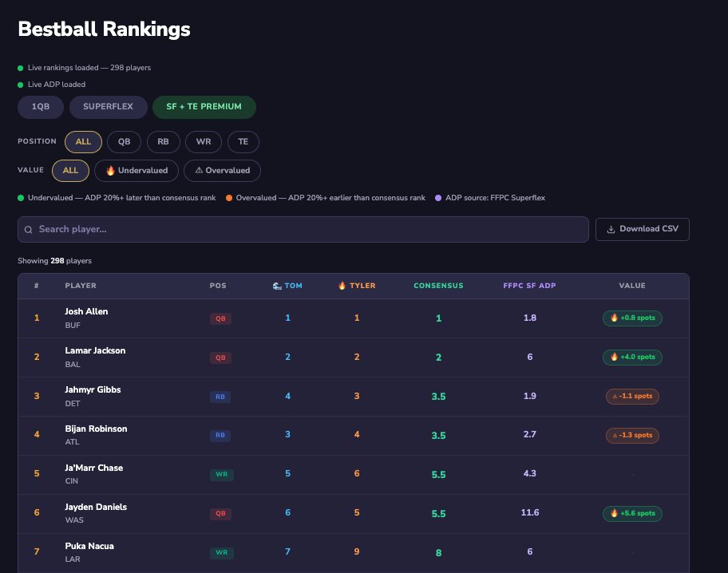Sort by the # column header
The image size is (728, 573).
tap(36, 286)
